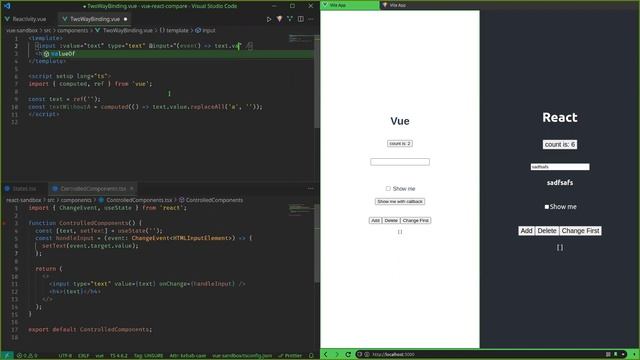Click the React Delete button
The image size is (640, 360).
click(547, 231)
